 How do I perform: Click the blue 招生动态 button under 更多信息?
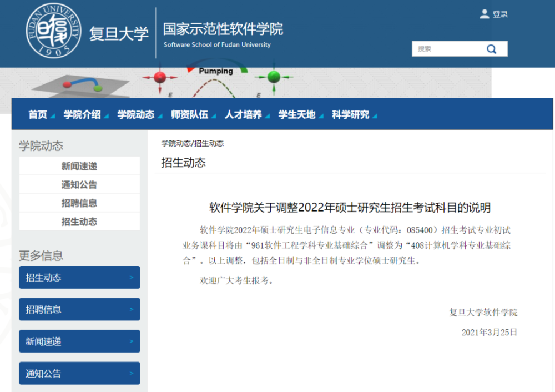[79, 278]
